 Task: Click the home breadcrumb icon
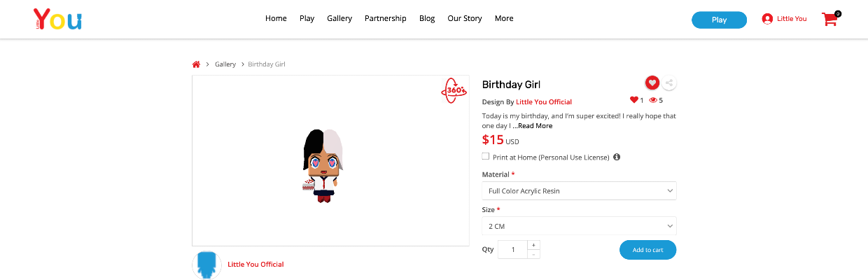tap(196, 64)
